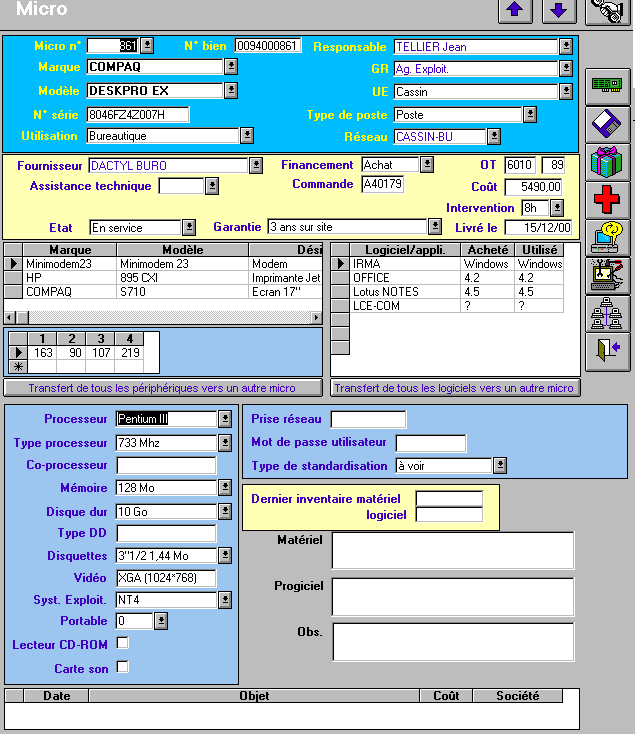This screenshot has height=734, width=635.
Task: Expand the Type processeur 733 Mhz dropdown
Action: click(x=225, y=442)
